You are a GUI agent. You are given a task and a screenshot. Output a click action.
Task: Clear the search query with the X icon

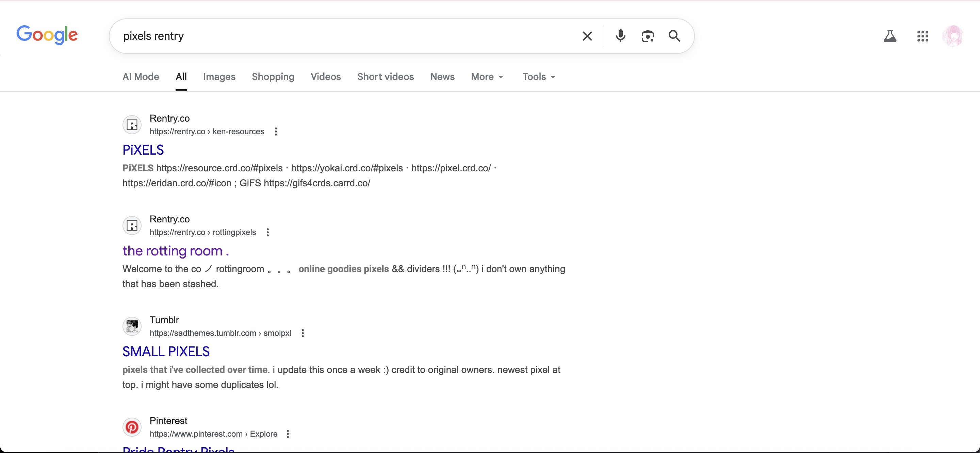coord(587,36)
